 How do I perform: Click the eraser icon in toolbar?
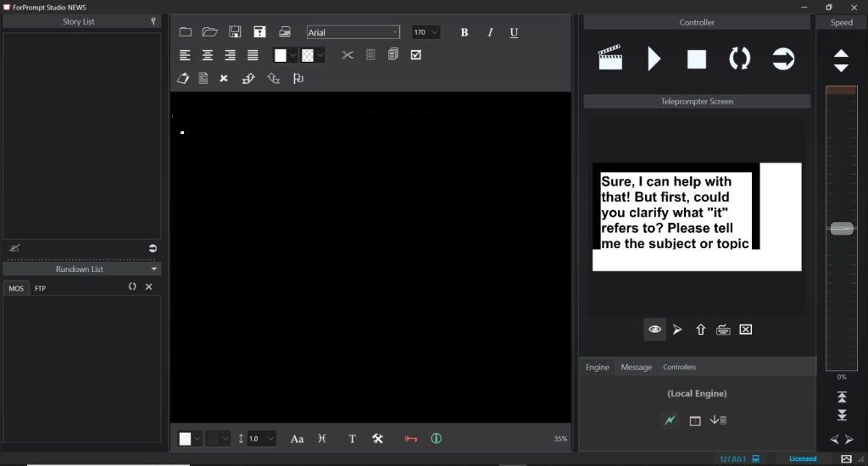click(x=183, y=78)
